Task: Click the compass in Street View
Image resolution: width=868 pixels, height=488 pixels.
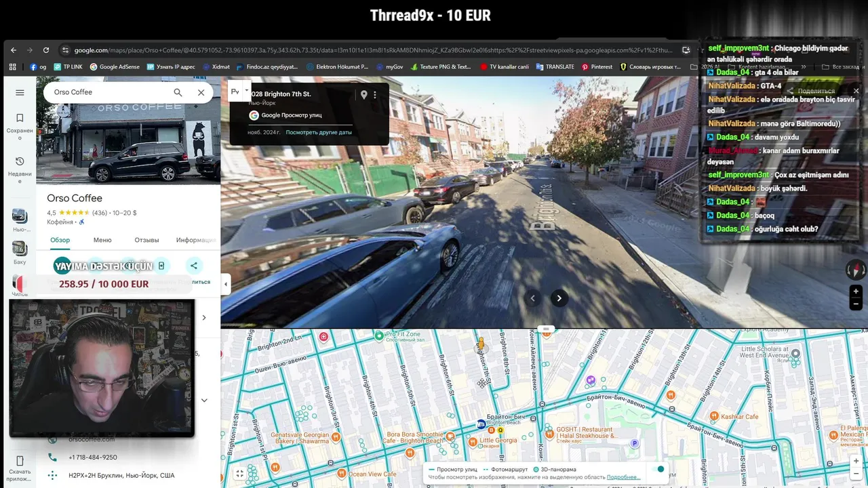Action: pyautogui.click(x=856, y=270)
